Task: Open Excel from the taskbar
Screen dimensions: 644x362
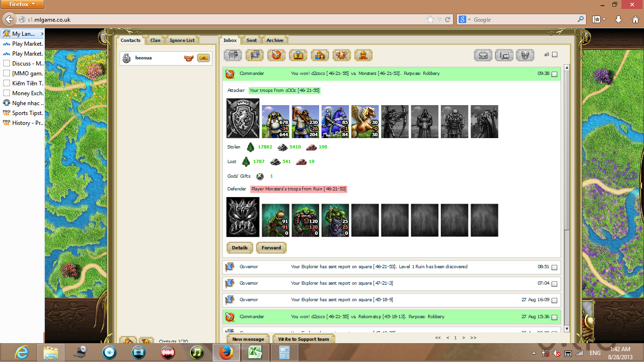Action: [255, 353]
